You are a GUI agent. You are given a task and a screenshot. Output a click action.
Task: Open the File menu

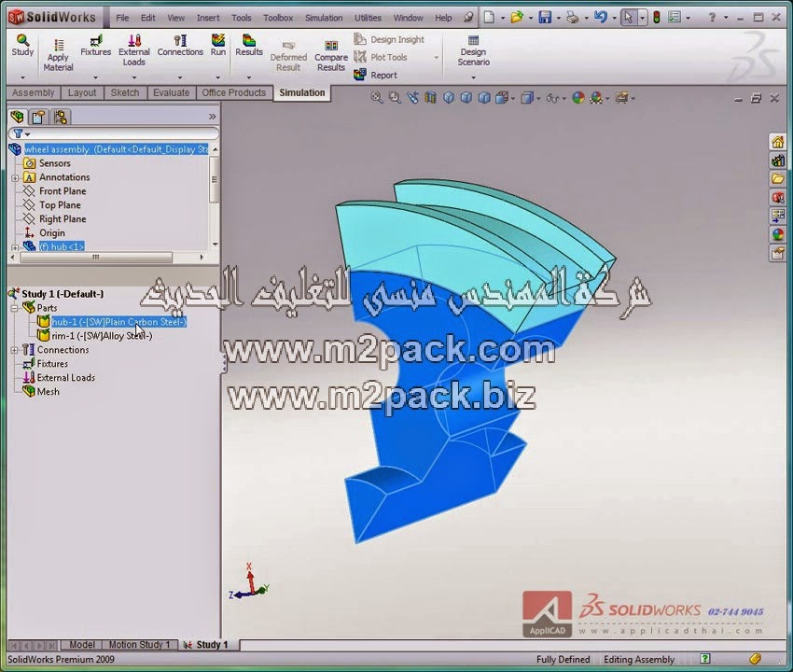pyautogui.click(x=122, y=18)
